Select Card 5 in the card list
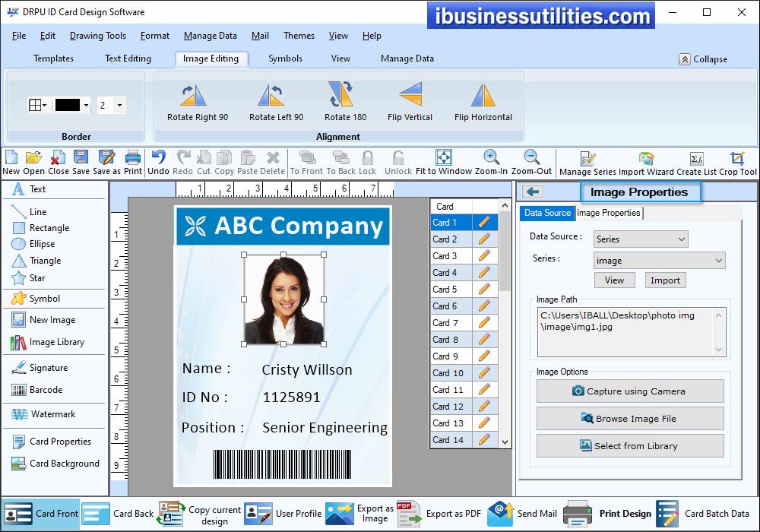Image resolution: width=760 pixels, height=532 pixels. click(x=445, y=290)
